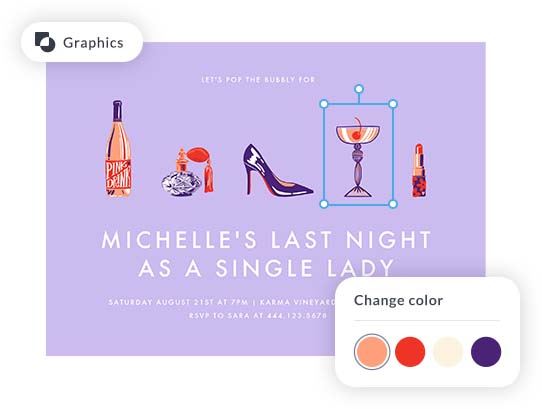Choose the salmon peach color swatch
The image size is (542, 409).
coord(372,352)
